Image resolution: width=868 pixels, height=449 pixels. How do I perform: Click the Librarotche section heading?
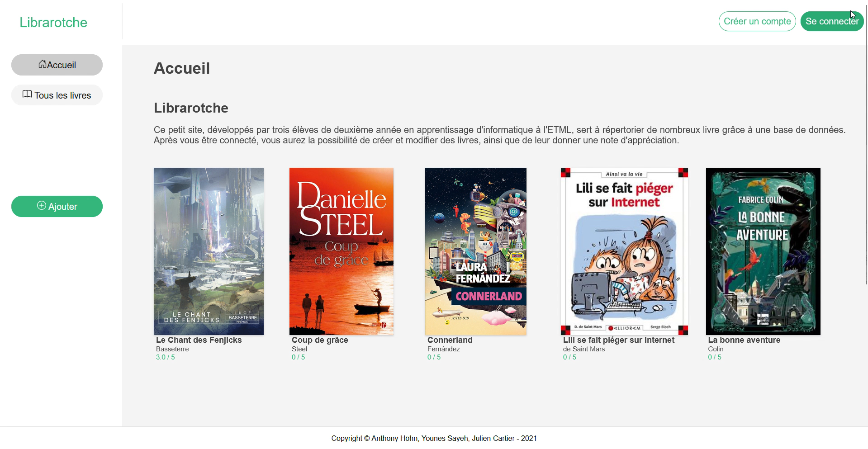(x=191, y=108)
